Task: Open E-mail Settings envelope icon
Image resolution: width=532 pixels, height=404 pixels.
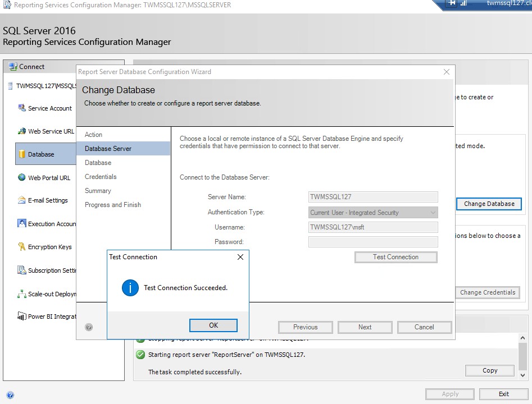Action: [x=22, y=200]
